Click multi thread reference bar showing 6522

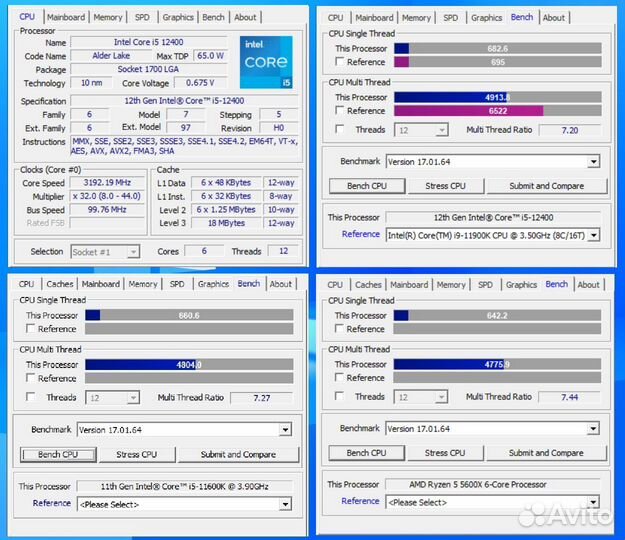coord(498,110)
